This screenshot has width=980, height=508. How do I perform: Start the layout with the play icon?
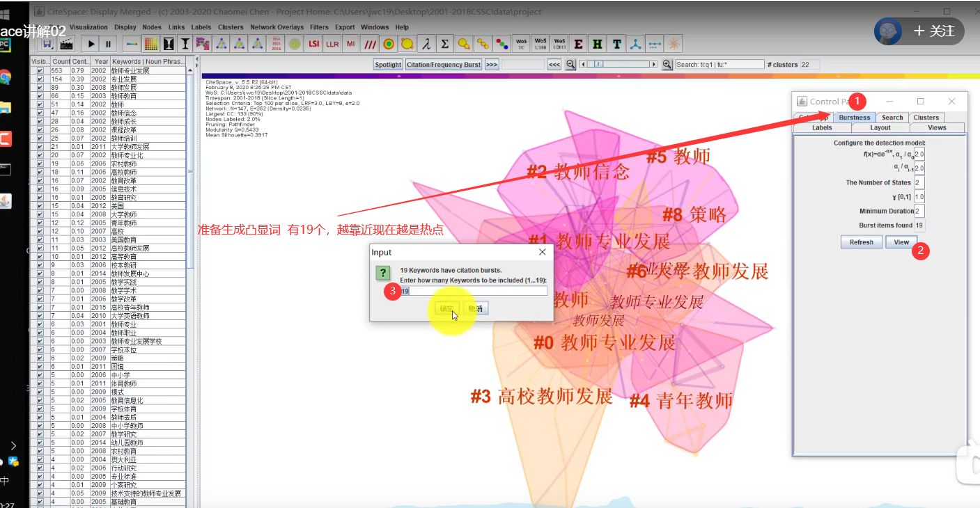coord(91,44)
